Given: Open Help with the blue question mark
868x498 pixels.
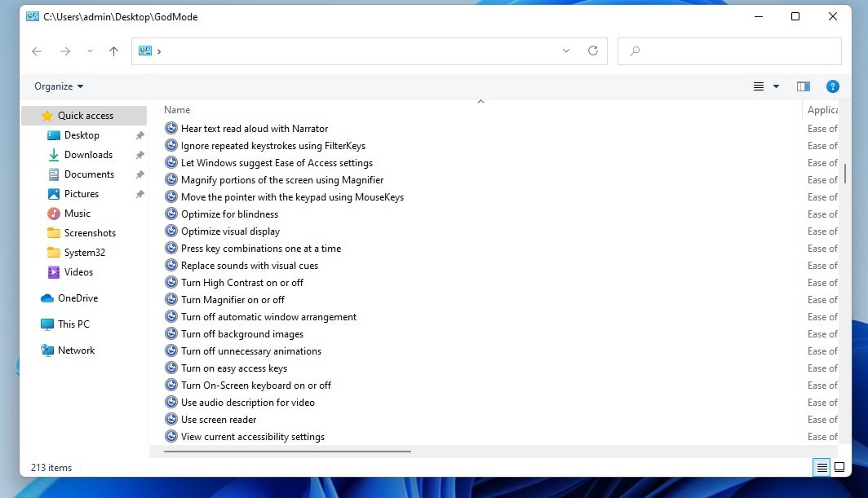Looking at the screenshot, I should (x=832, y=86).
